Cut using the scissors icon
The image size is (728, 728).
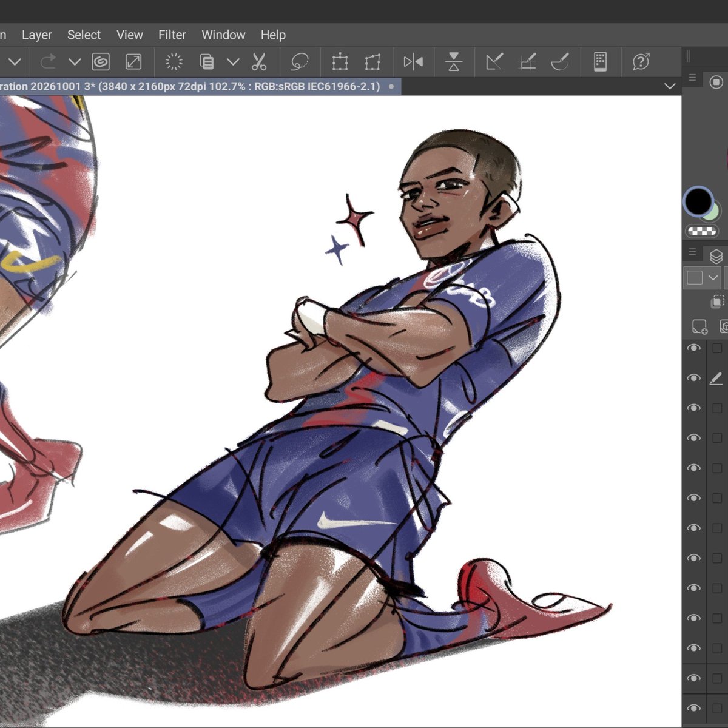click(259, 62)
